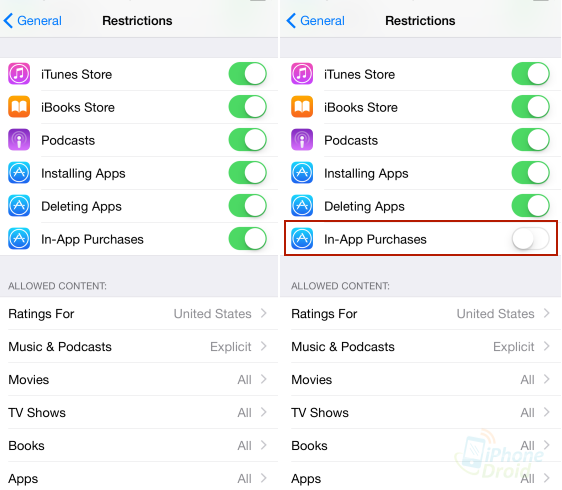Turn off Deleting Apps switch in right panel
This screenshot has width=562, height=490.
point(530,206)
